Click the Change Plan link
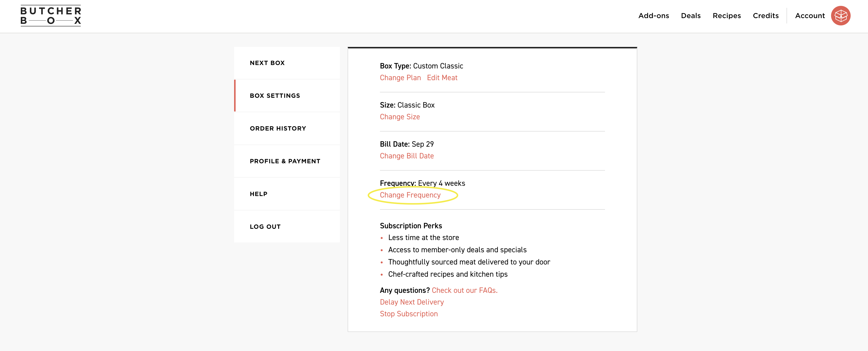The width and height of the screenshot is (868, 351). (x=400, y=78)
